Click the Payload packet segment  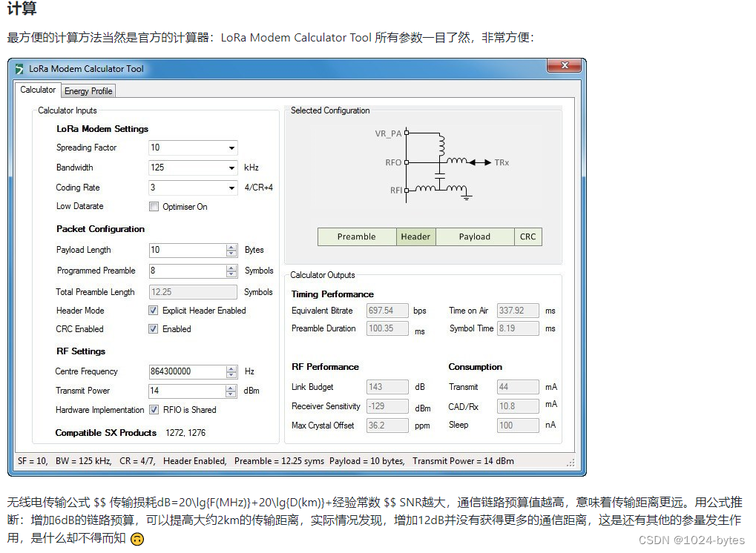click(x=474, y=237)
